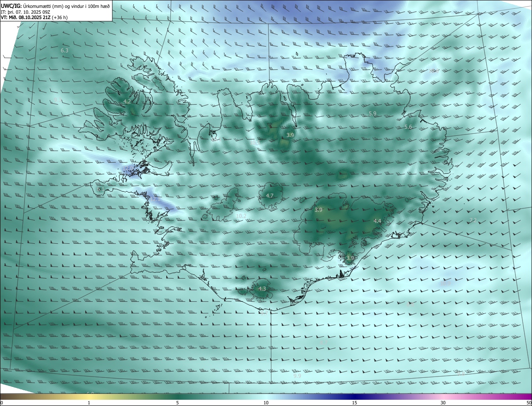Click the 5.6 value label on the map

click(408, 127)
